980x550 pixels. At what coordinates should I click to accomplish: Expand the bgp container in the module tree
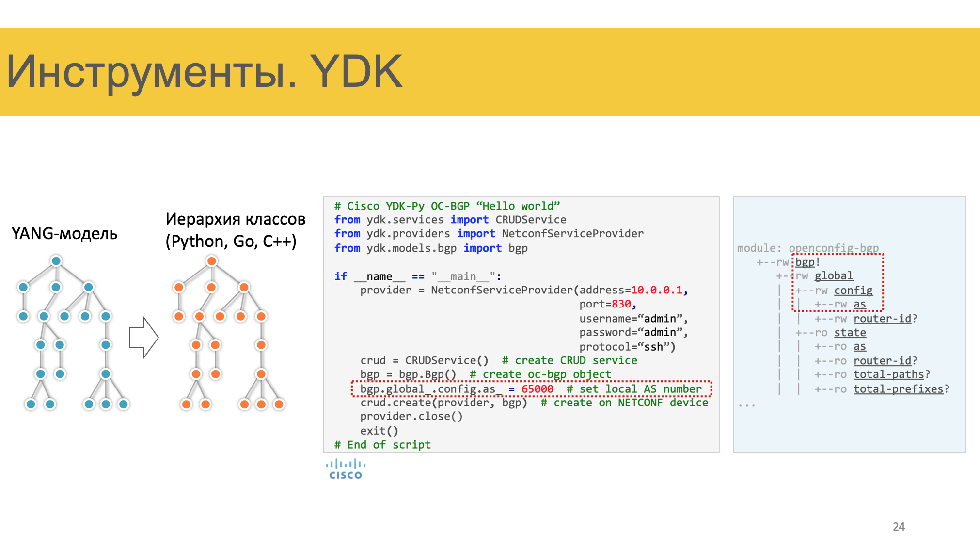tap(805, 262)
